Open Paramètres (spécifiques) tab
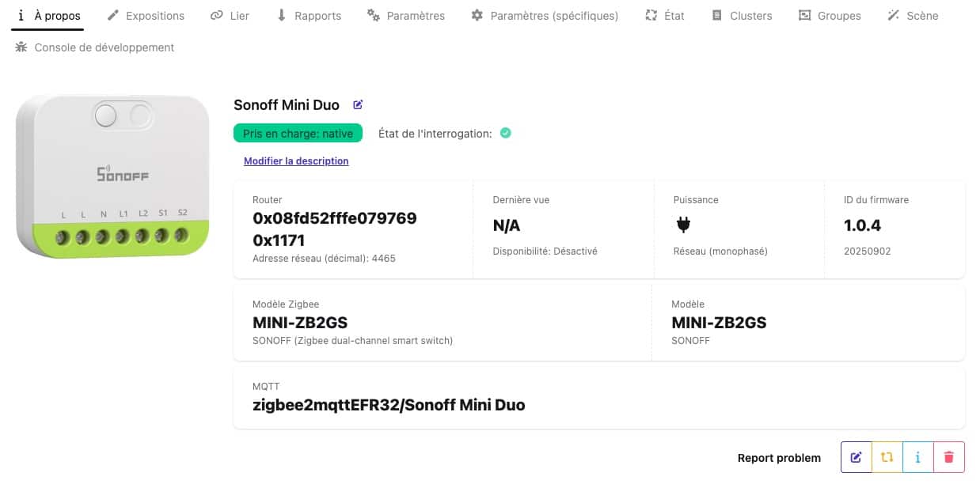 tap(545, 16)
